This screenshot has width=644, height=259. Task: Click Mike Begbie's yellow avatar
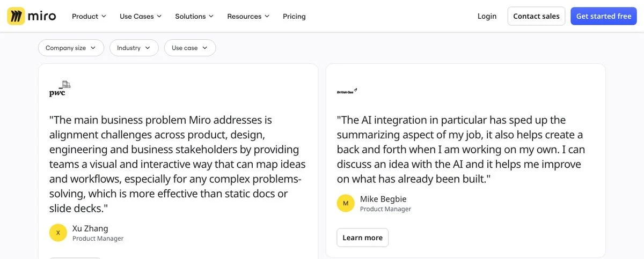(346, 203)
